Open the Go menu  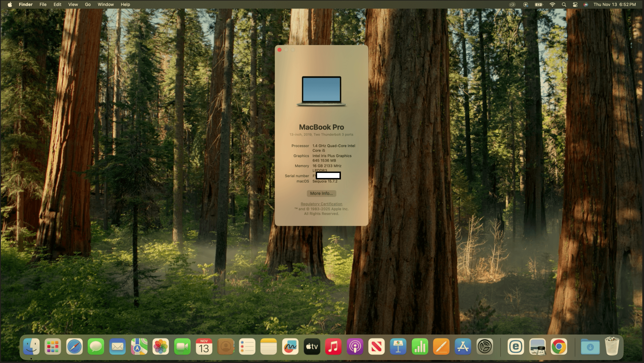point(88,4)
